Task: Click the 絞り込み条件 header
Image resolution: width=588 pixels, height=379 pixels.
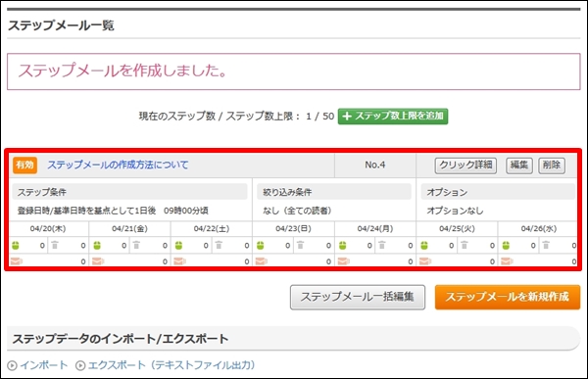Action: coord(334,192)
